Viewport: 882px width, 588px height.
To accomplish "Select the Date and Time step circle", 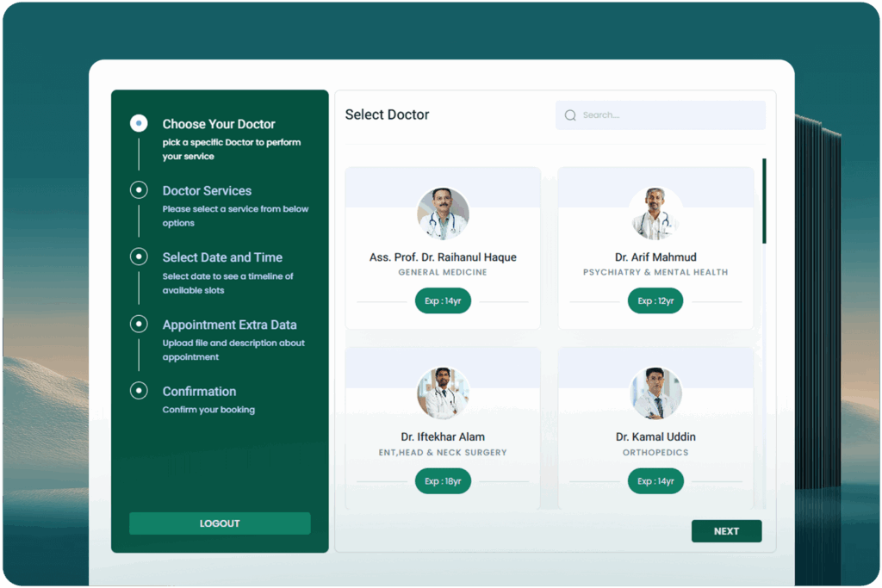I will coord(139,257).
